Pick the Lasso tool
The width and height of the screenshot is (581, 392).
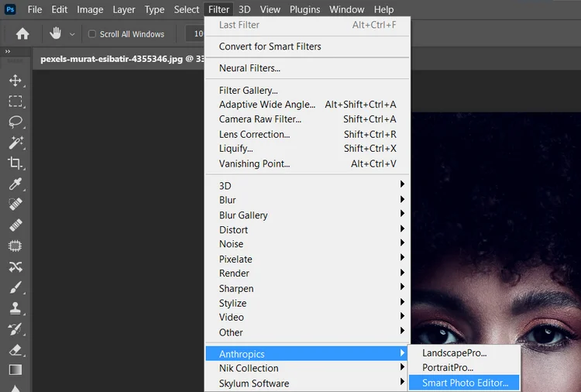point(15,122)
